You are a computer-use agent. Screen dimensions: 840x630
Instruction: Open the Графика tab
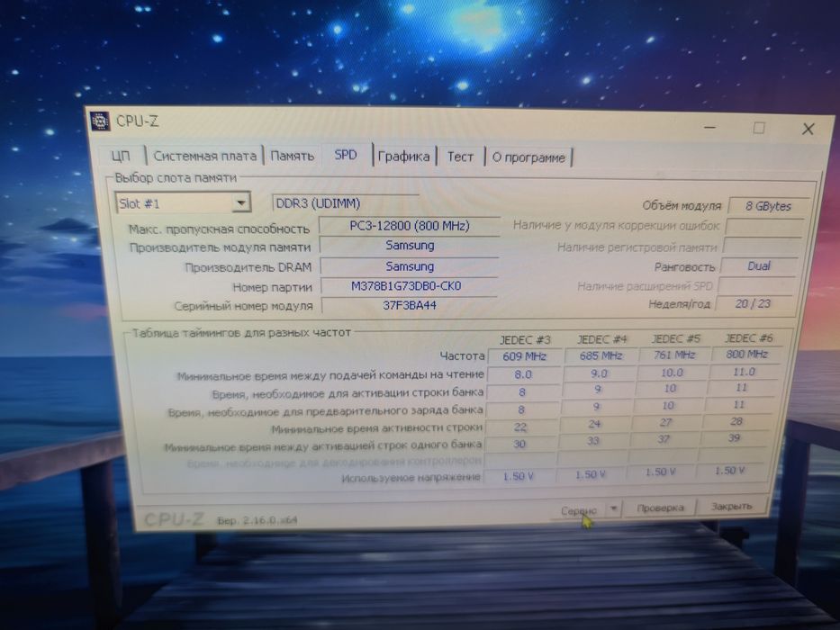click(x=403, y=157)
